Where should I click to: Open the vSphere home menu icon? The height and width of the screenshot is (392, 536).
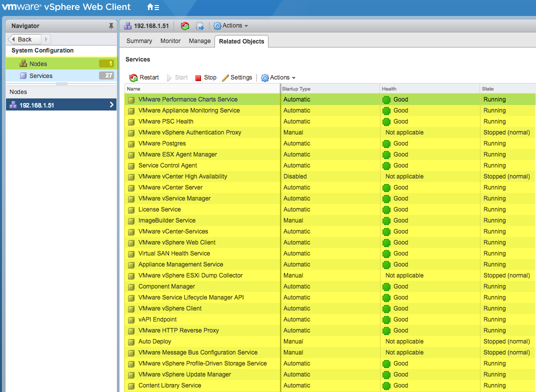click(x=153, y=7)
